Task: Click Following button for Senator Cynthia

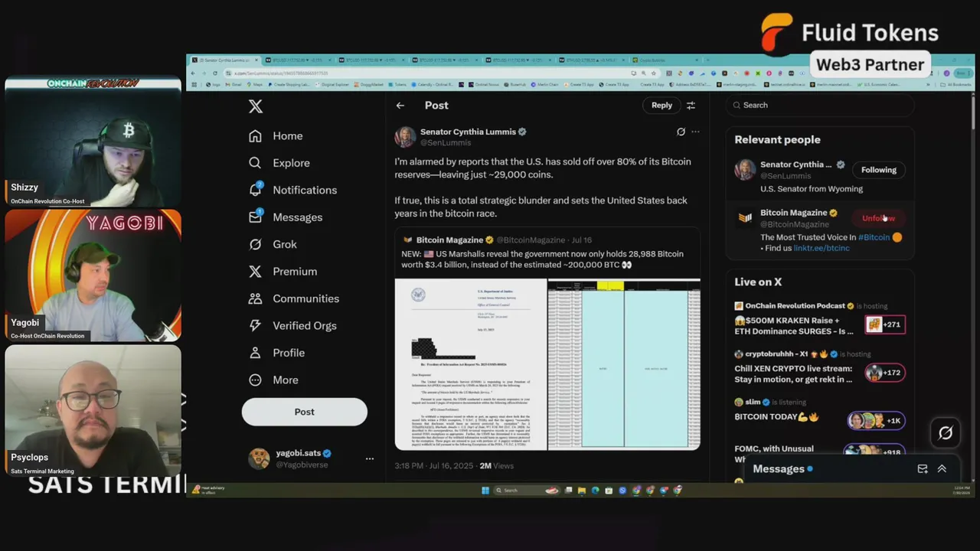Action: [878, 170]
